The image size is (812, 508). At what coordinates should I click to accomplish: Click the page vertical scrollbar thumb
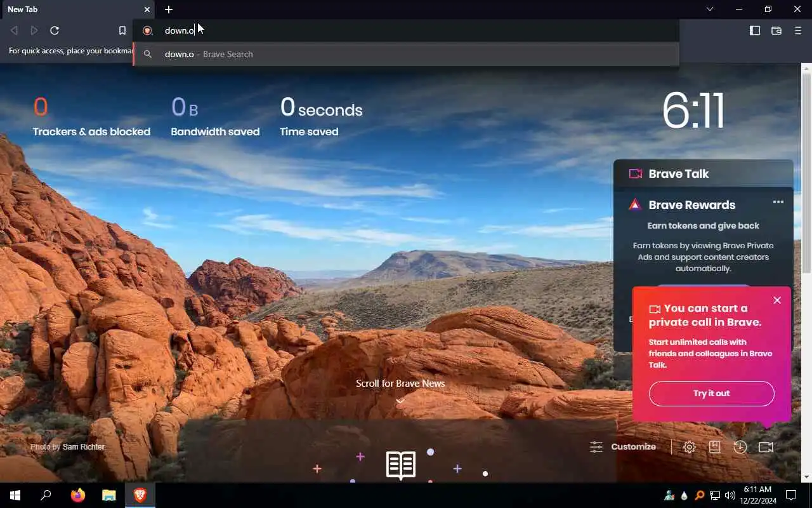pos(806,173)
